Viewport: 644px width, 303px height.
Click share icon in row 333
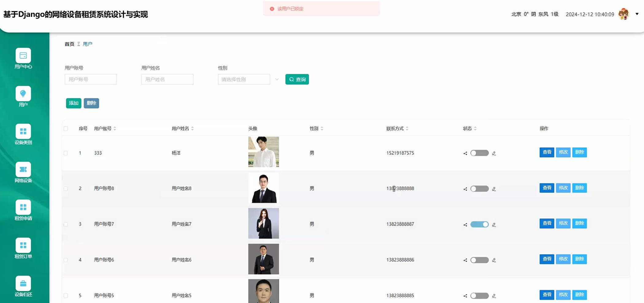click(x=465, y=153)
